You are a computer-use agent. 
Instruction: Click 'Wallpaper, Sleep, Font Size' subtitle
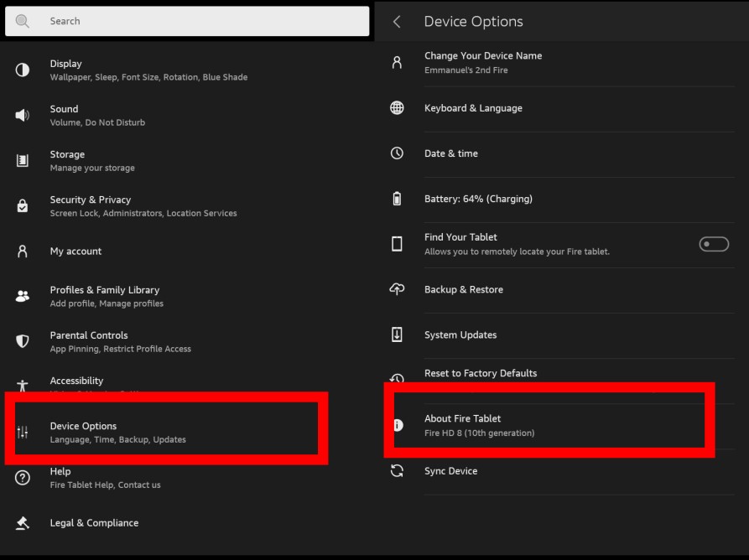pos(148,77)
